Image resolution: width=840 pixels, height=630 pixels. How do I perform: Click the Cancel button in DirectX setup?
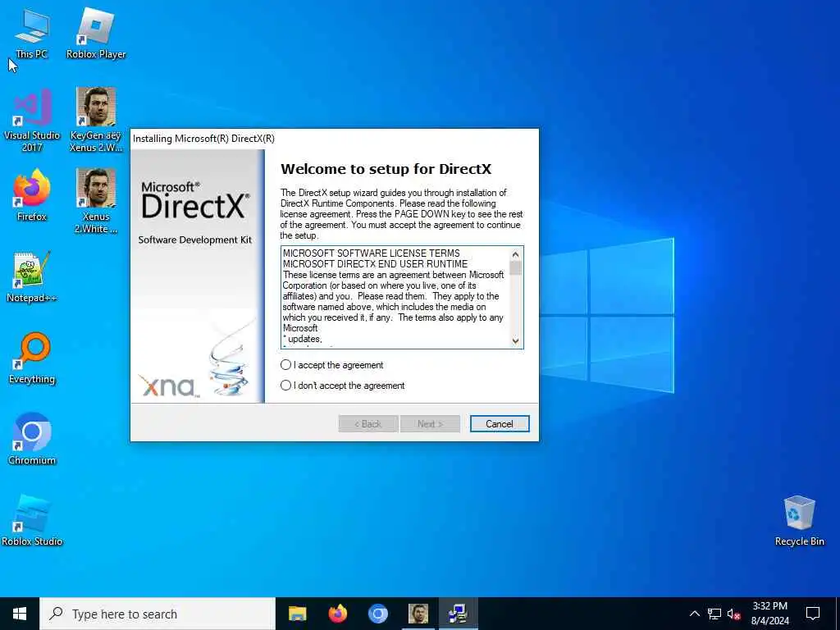tap(500, 424)
